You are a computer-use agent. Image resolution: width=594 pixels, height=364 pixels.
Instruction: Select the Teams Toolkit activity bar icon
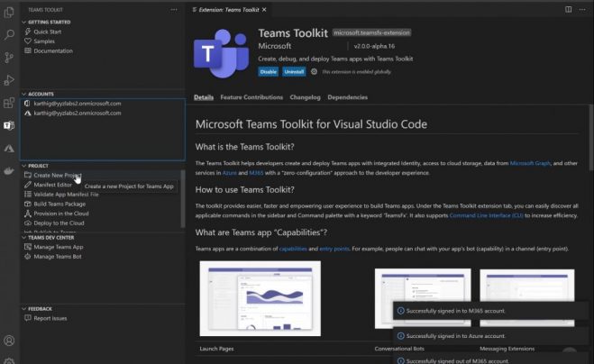(9, 125)
